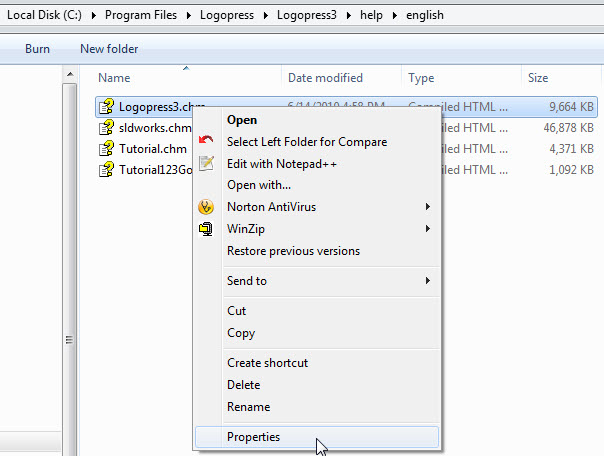The width and height of the screenshot is (604, 456).
Task: Go to Program Files breadcrumb
Action: 141,15
